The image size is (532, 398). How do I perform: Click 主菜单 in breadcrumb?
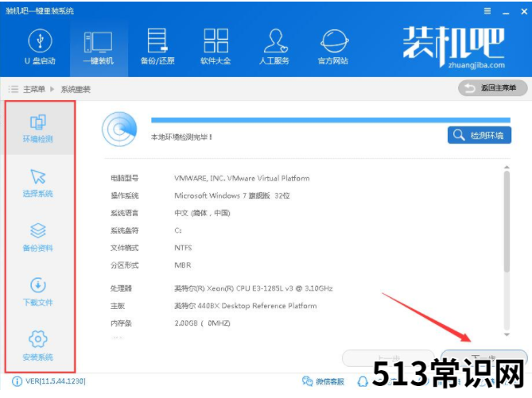click(x=34, y=89)
